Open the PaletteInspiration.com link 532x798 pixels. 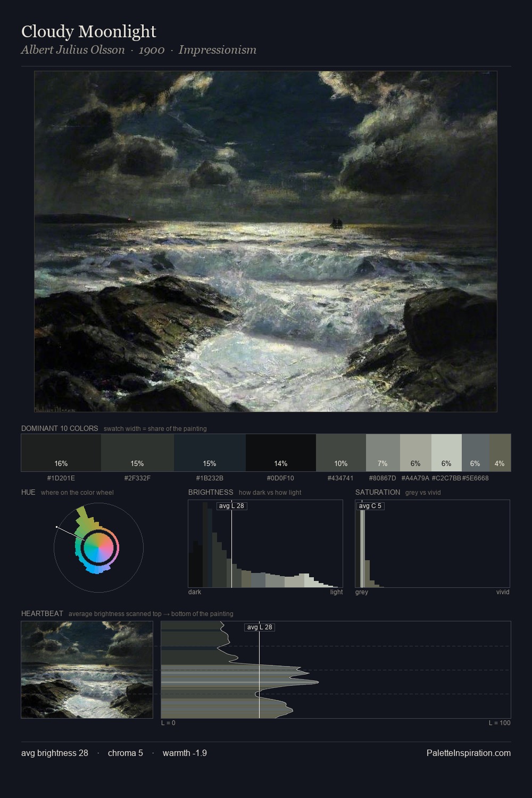click(x=469, y=753)
